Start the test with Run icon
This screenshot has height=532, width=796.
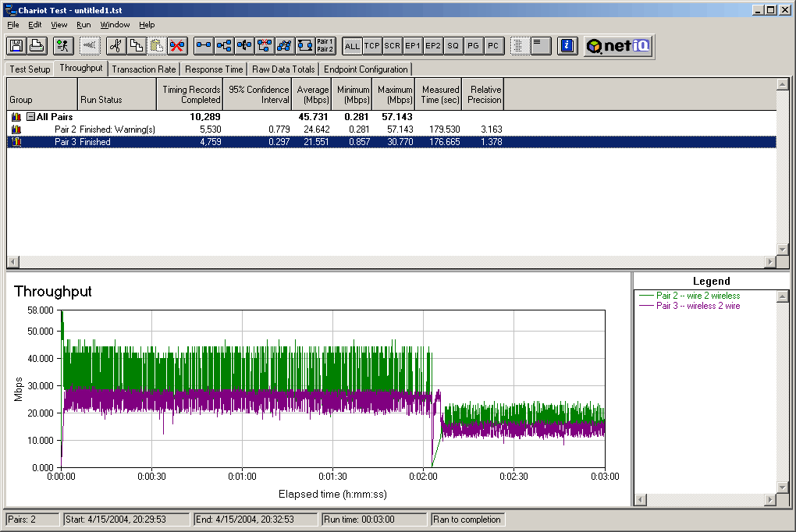click(63, 46)
